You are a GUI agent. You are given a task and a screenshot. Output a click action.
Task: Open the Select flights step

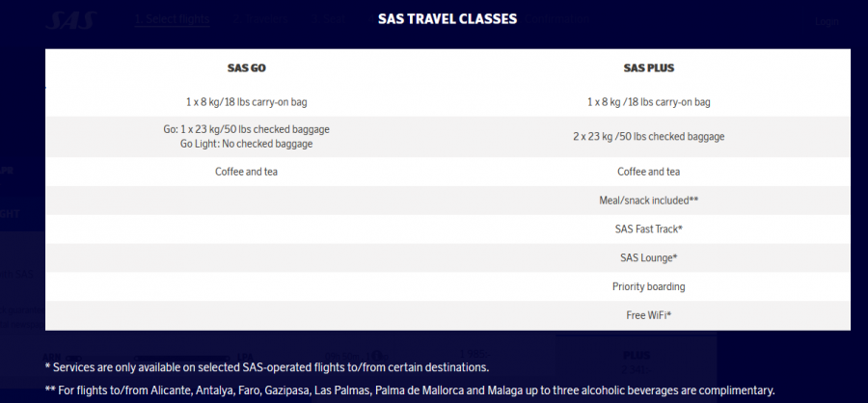173,19
